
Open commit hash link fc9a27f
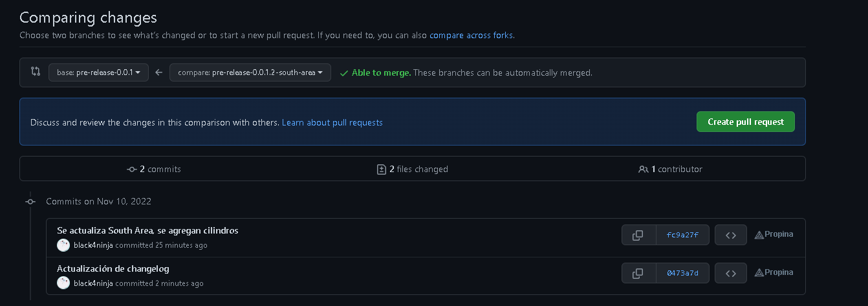(682, 235)
